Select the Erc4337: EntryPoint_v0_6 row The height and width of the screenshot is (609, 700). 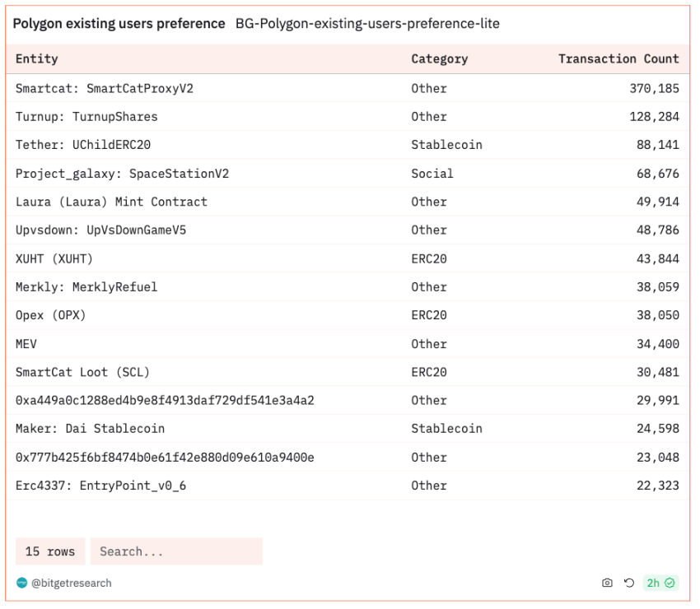point(348,486)
